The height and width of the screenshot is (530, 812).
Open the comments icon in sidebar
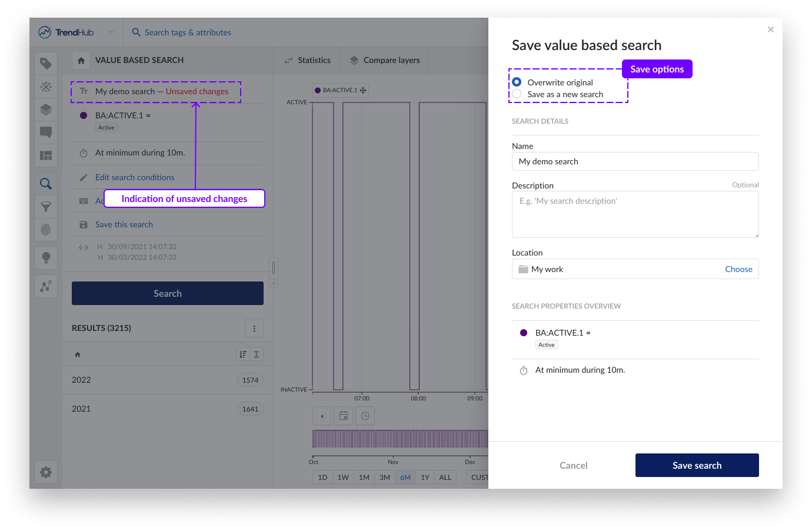(x=46, y=132)
